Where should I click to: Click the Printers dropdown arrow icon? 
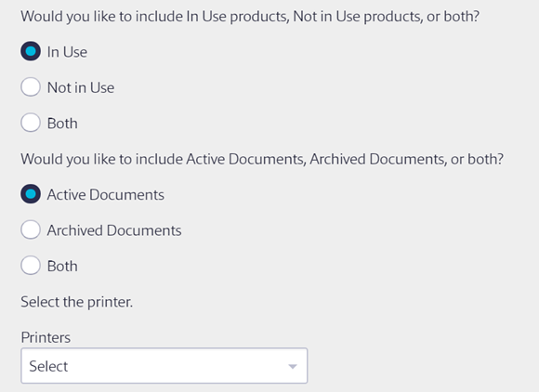tap(293, 367)
